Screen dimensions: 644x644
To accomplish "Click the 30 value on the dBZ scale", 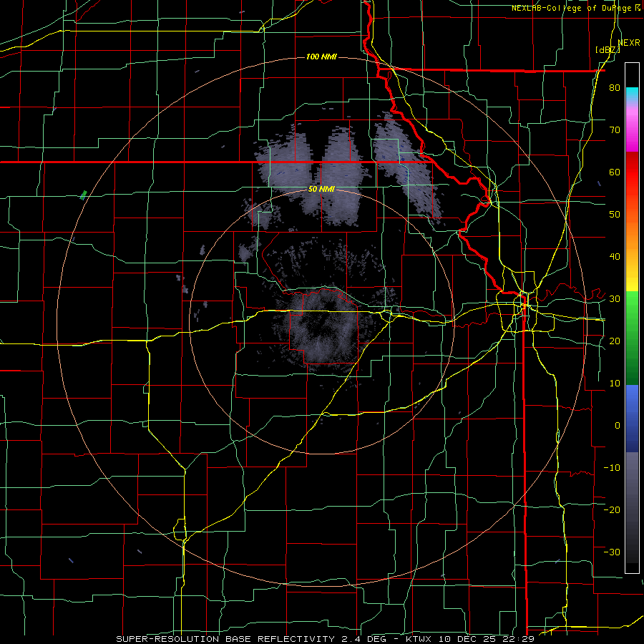I will click(615, 299).
